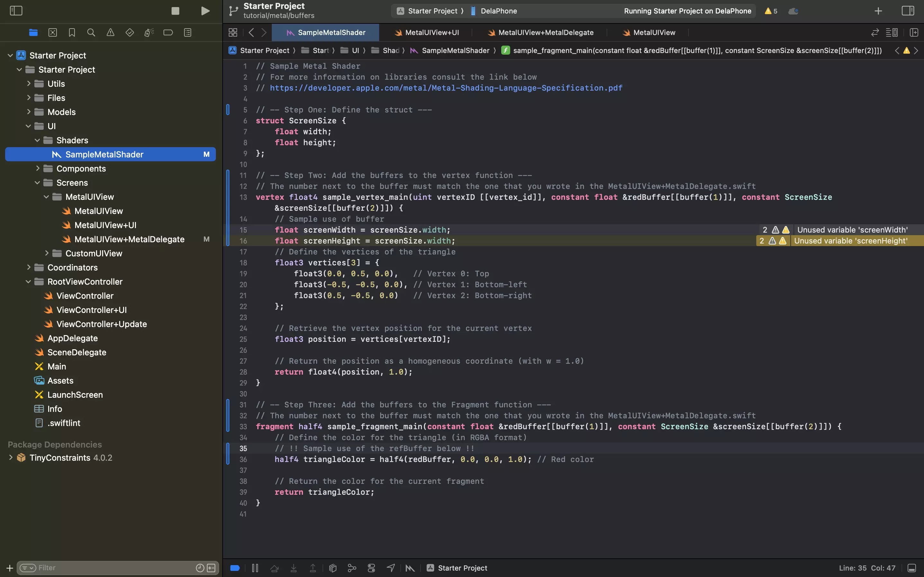Select SampleMetalShader in the navigator
This screenshot has height=577, width=924.
click(x=110, y=154)
